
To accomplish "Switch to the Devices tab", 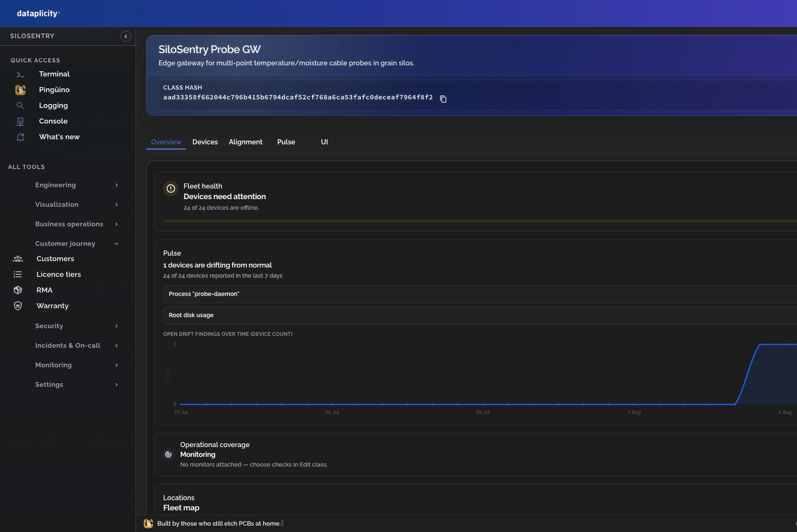I will pos(205,142).
